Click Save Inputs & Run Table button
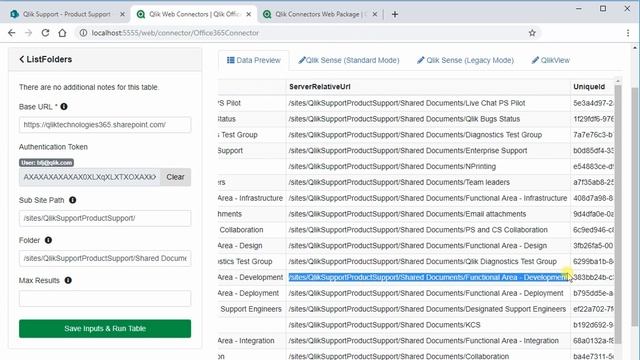This screenshot has width=640, height=360. pyautogui.click(x=105, y=329)
